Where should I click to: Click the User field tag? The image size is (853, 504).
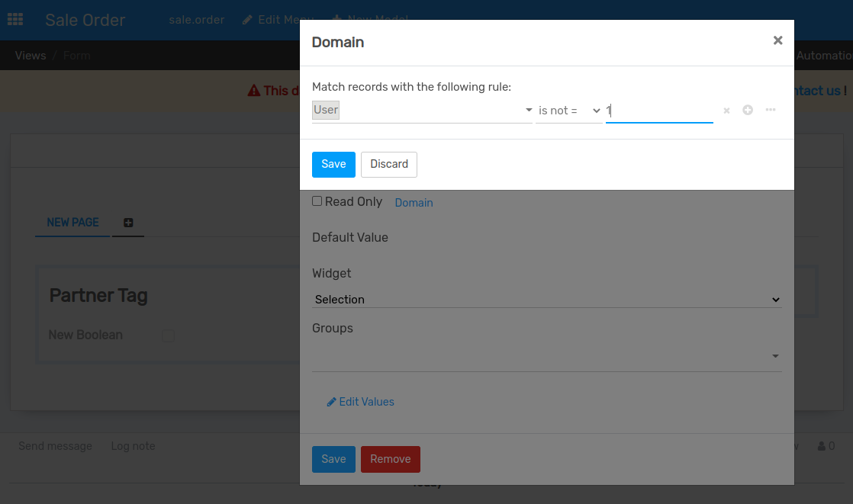326,110
